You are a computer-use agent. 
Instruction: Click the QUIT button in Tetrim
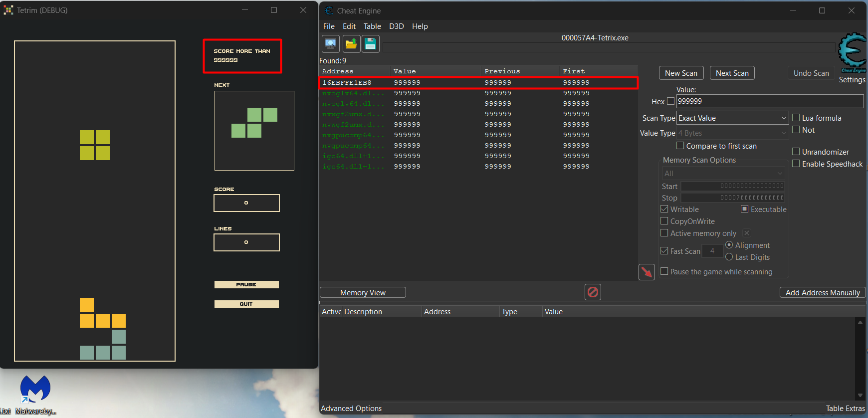(x=246, y=304)
